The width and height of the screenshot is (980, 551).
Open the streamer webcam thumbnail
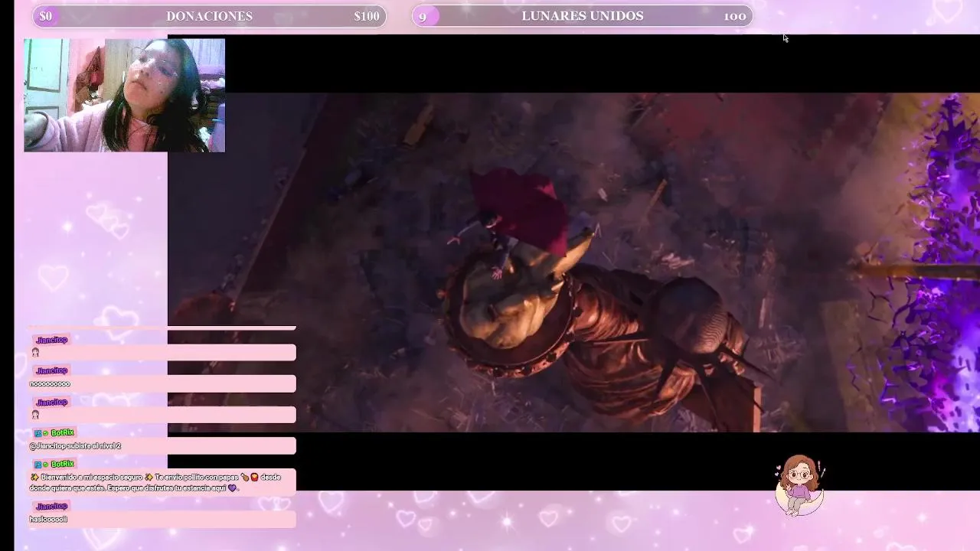pyautogui.click(x=124, y=95)
